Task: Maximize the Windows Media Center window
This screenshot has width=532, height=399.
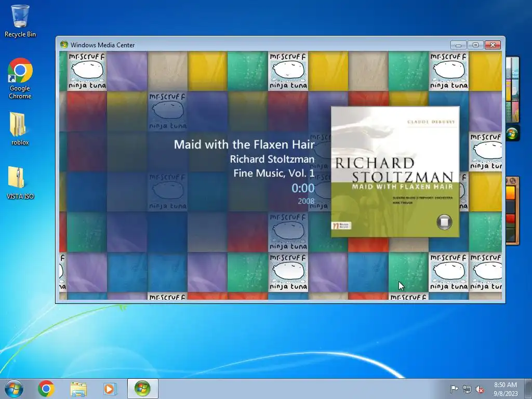Action: (475, 45)
